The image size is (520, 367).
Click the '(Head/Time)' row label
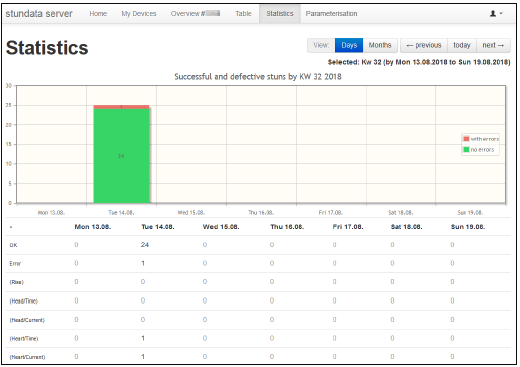pos(24,301)
